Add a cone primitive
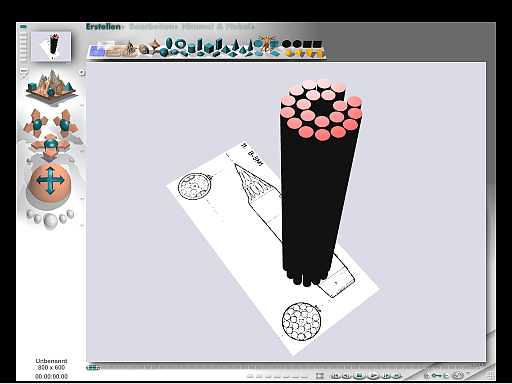Screen dimensions: 512x384 tap(236, 46)
